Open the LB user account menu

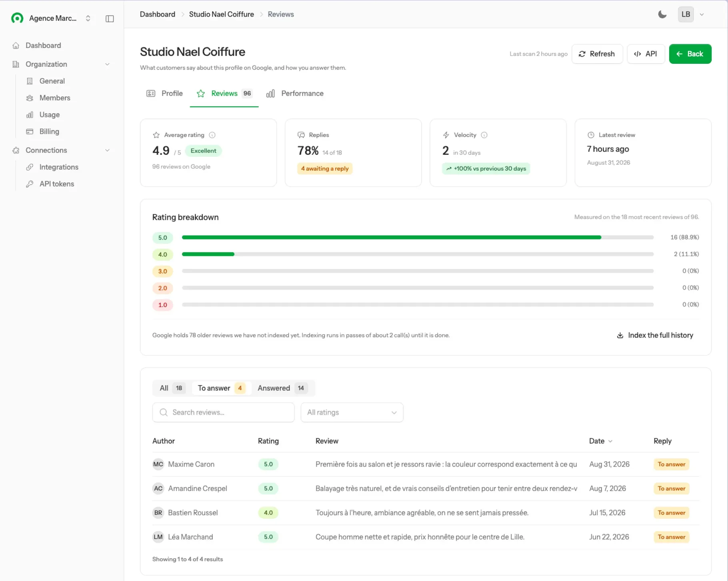pos(691,14)
